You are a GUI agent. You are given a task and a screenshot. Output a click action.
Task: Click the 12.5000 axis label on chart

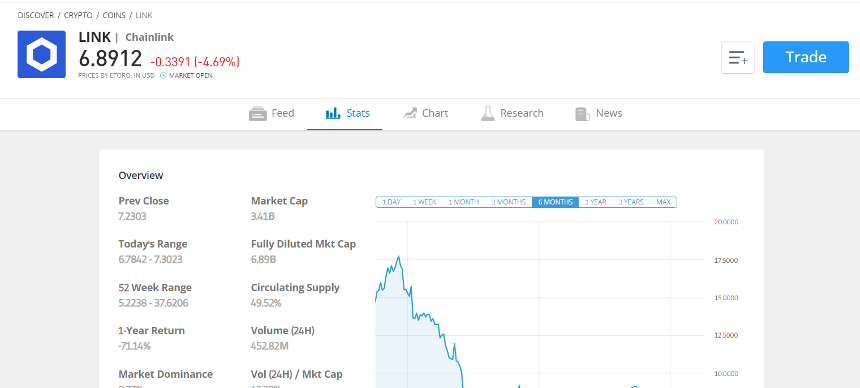point(726,336)
